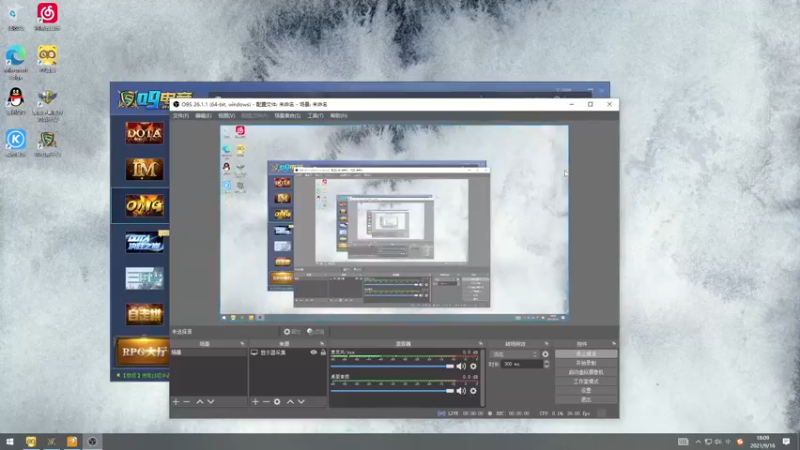Viewport: 800px width, 450px height.
Task: Click the Audio Mixer vertical scrollbar
Action: (482, 378)
